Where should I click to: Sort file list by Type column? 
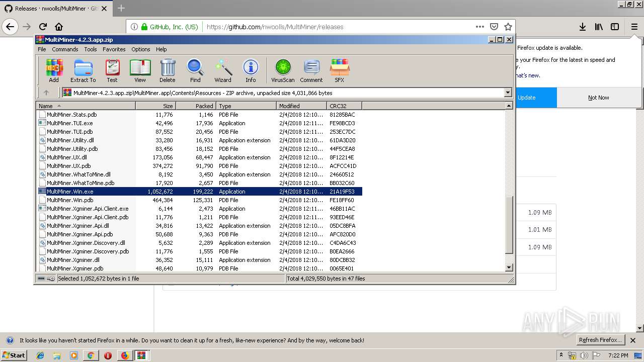[247, 106]
